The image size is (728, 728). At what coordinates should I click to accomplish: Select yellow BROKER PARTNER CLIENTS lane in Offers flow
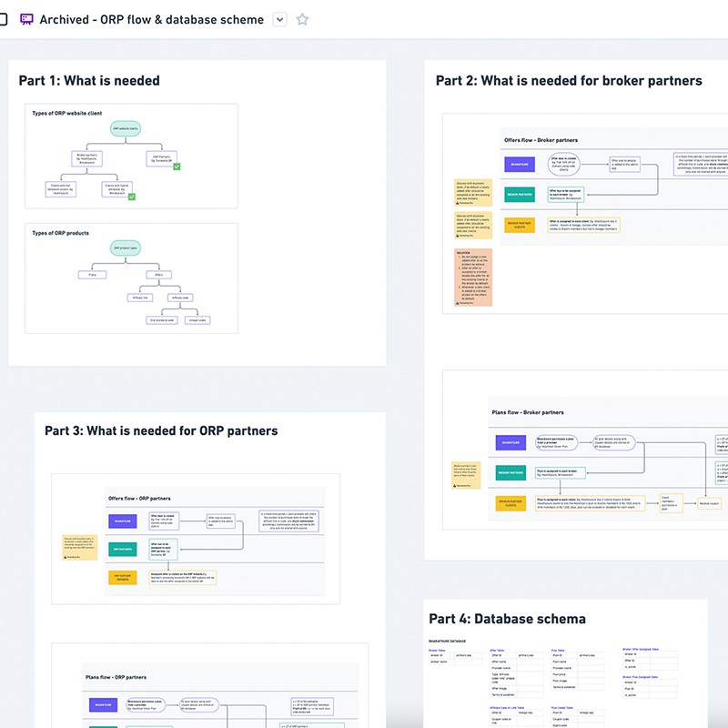[520, 225]
